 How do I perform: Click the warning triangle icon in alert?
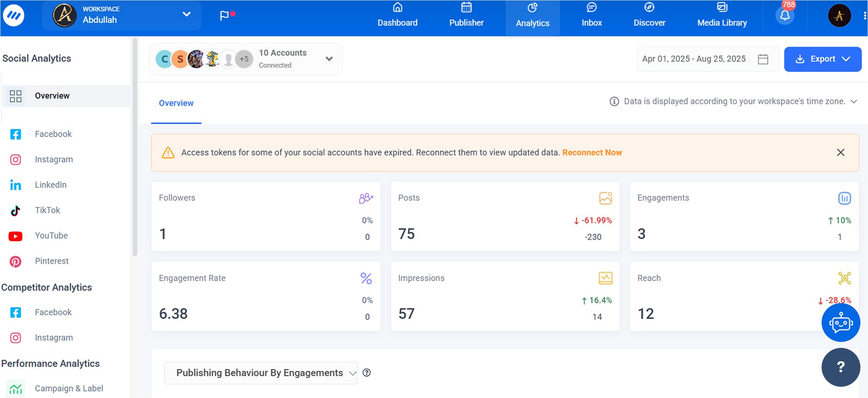[168, 152]
